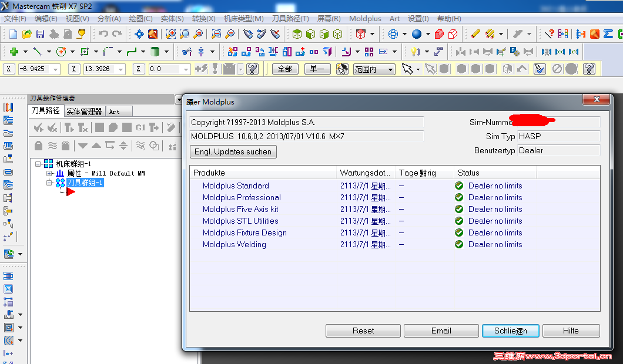Open the Y value dropdown showing 13.3926
Screen dimensions: 623x364
(x=121, y=69)
